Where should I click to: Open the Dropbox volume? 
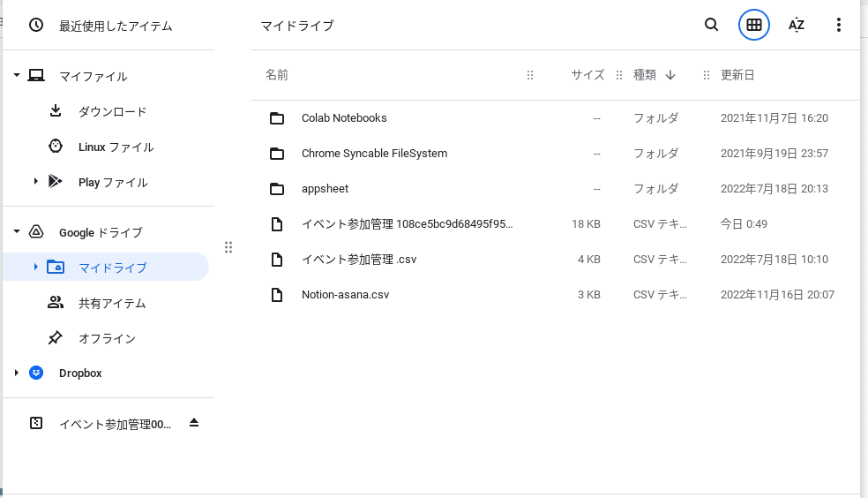click(x=81, y=373)
